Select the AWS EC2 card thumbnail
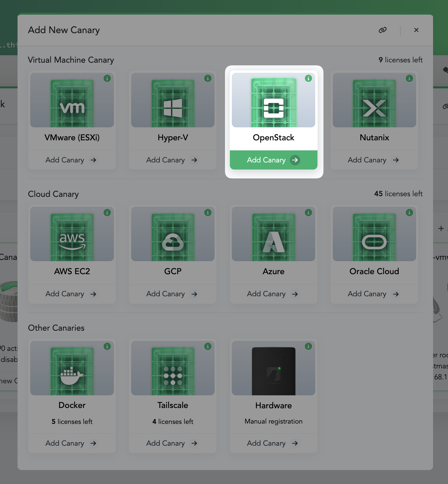This screenshot has width=448, height=484. pos(72,234)
